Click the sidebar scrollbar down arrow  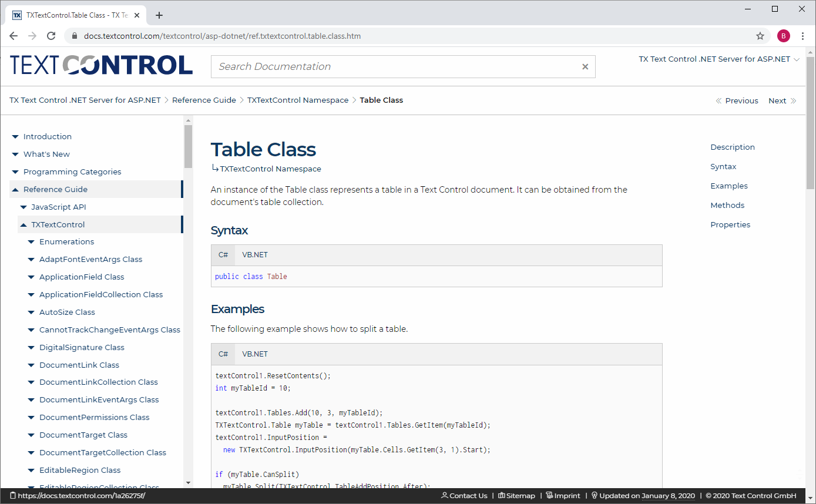pyautogui.click(x=188, y=483)
